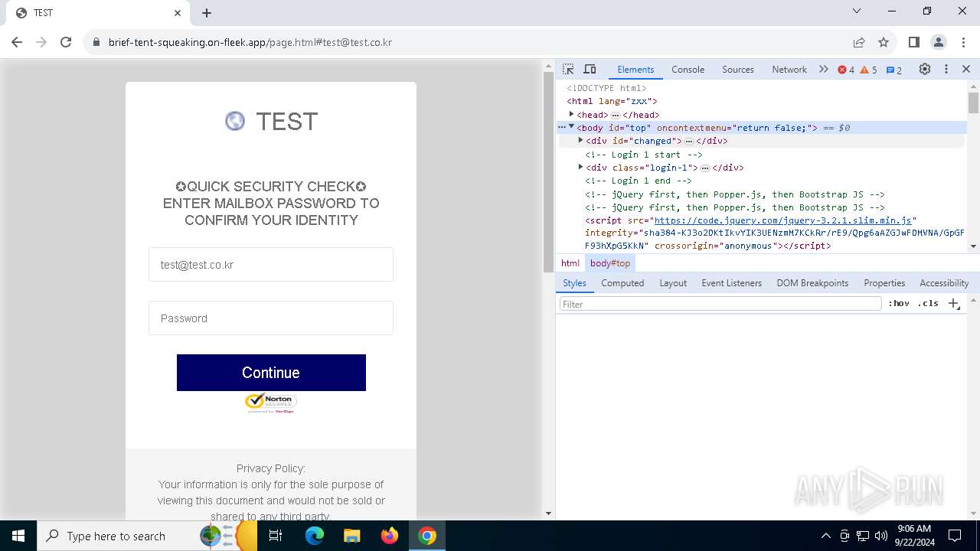Viewport: 980px width, 551px height.
Task: Show more DevTools tabs
Action: click(x=823, y=69)
